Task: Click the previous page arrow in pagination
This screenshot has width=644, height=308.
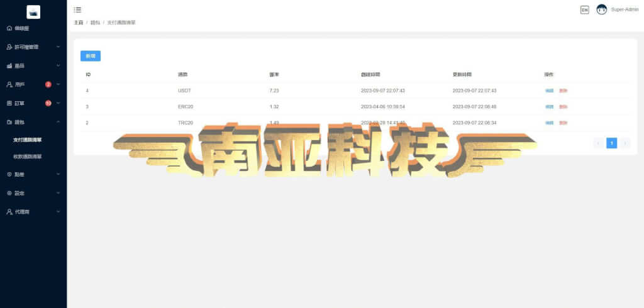Action: click(598, 143)
